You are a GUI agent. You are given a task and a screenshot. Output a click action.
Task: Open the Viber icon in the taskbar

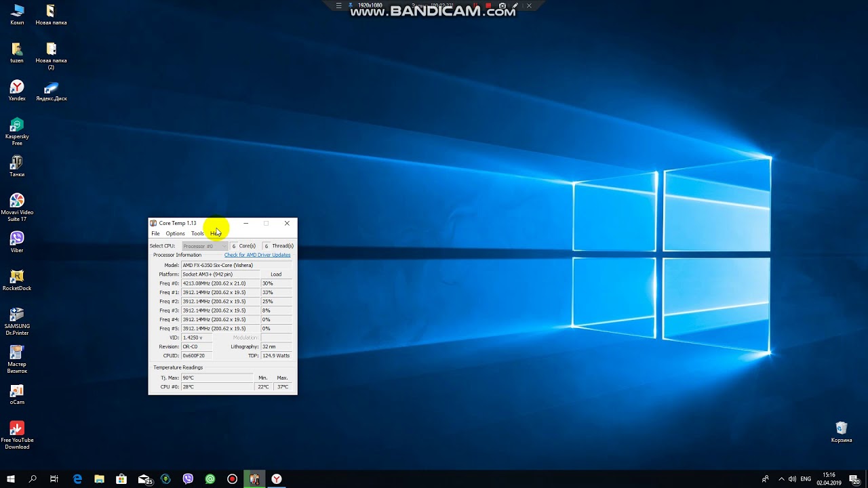pos(188,479)
